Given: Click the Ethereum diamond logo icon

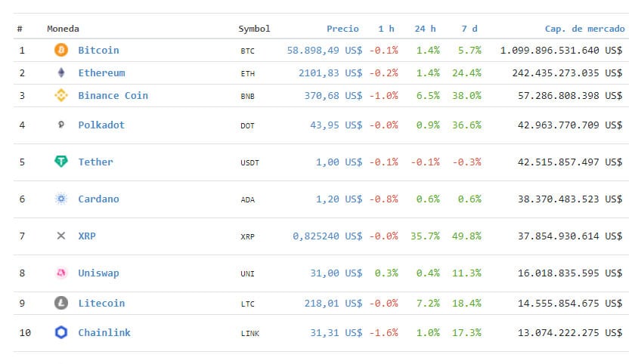Looking at the screenshot, I should pos(61,72).
